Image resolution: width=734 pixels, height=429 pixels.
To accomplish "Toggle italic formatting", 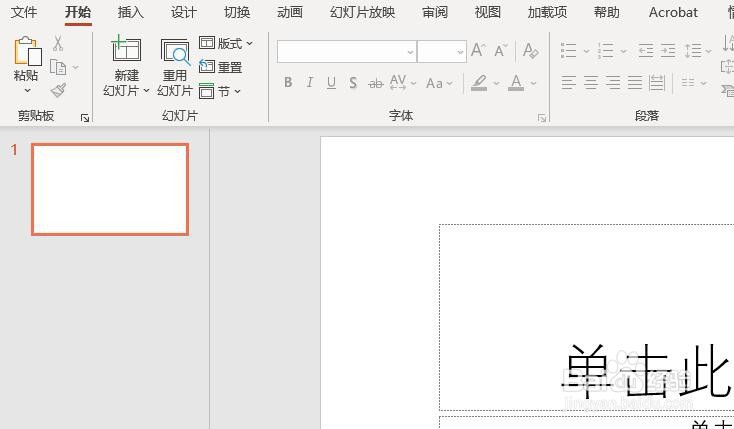I will tap(309, 82).
